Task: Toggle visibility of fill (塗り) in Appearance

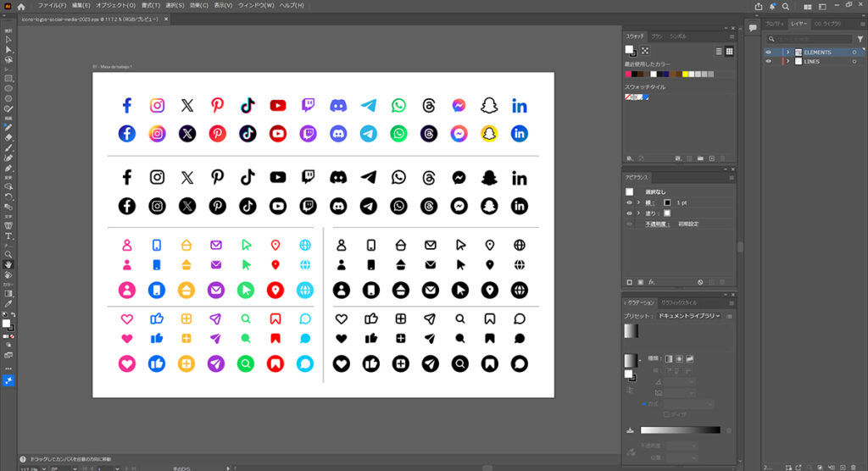Action: coord(630,213)
